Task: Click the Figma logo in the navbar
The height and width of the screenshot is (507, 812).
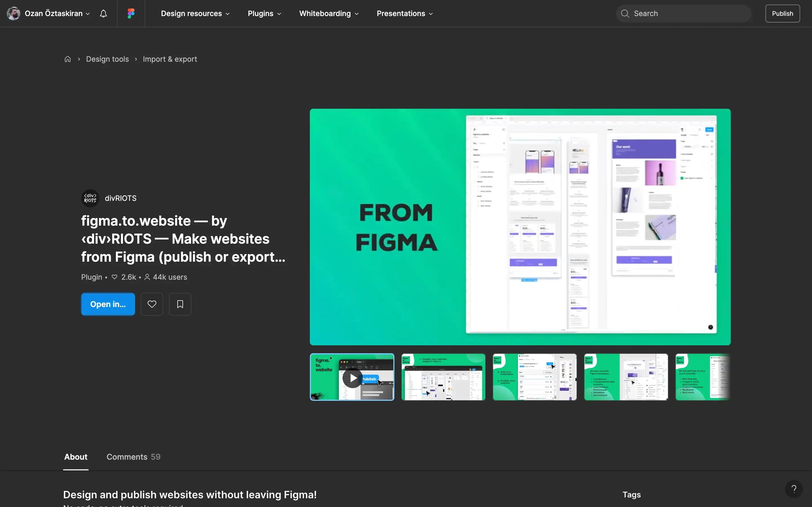Action: [x=131, y=14]
